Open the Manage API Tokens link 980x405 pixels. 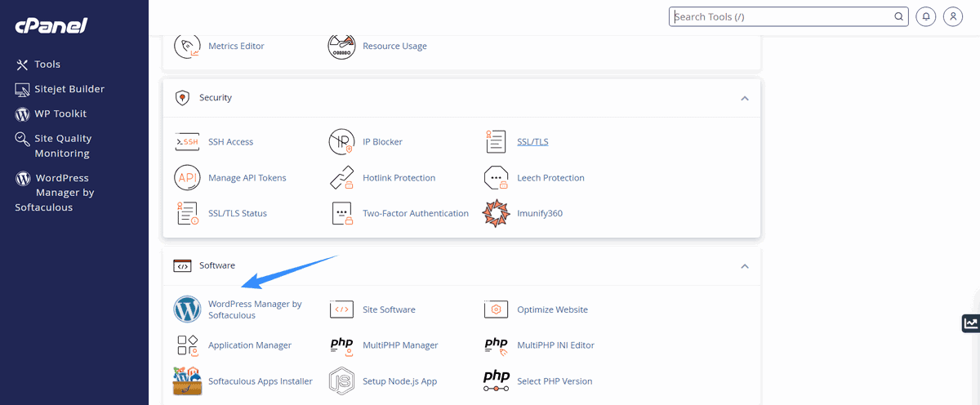pyautogui.click(x=247, y=178)
